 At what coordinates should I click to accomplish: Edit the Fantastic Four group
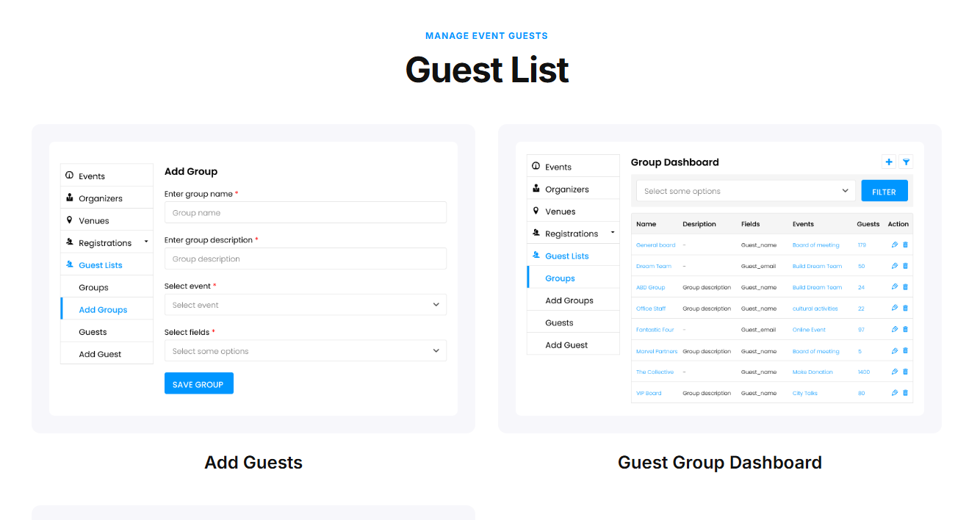coord(894,330)
